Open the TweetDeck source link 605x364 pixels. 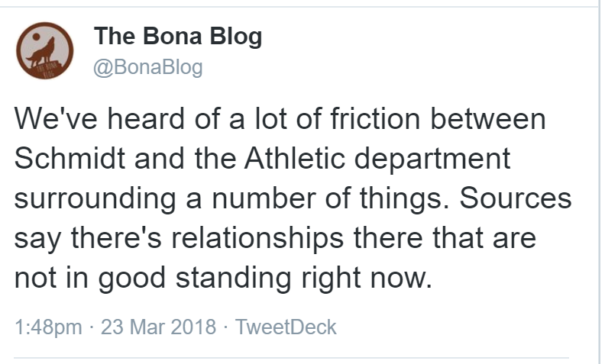[x=286, y=327]
